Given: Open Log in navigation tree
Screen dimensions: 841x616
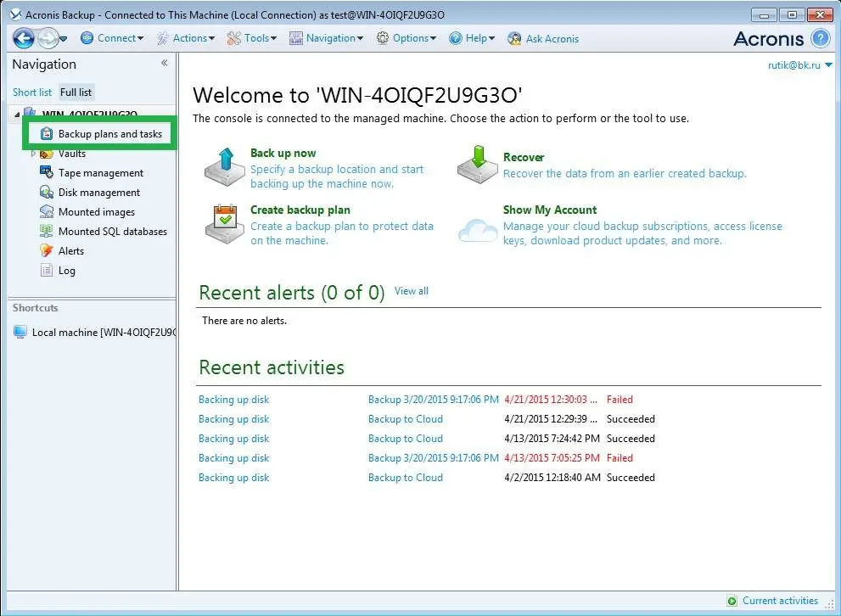Looking at the screenshot, I should tap(66, 270).
